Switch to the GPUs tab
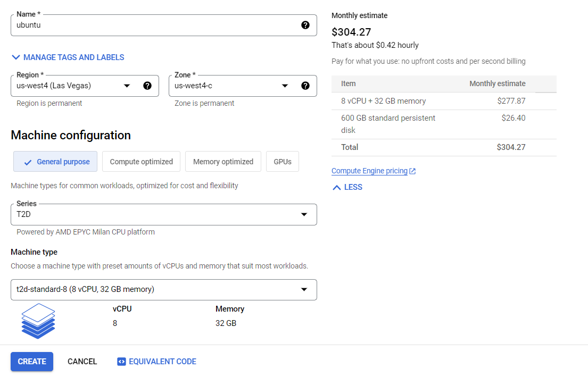 [283, 162]
